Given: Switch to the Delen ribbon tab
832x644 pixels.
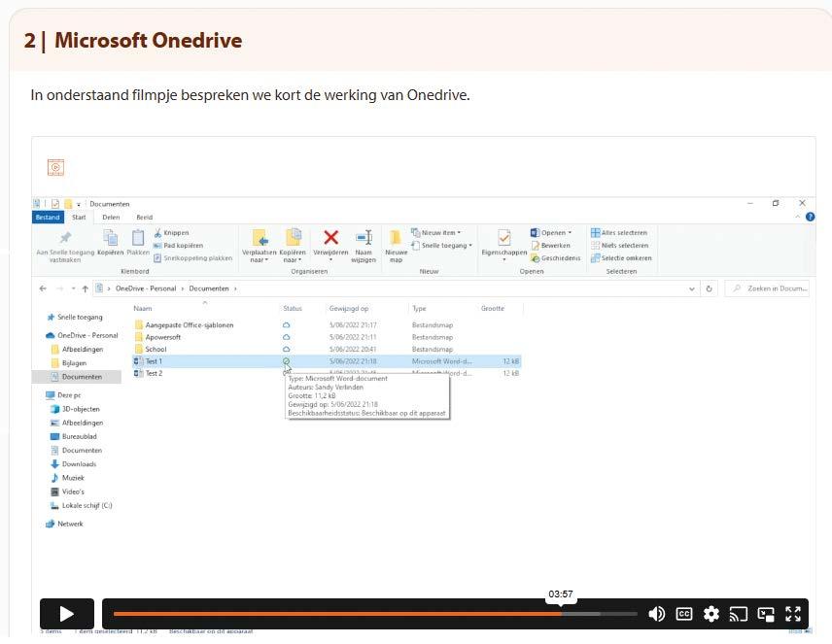Looking at the screenshot, I should (x=111, y=217).
